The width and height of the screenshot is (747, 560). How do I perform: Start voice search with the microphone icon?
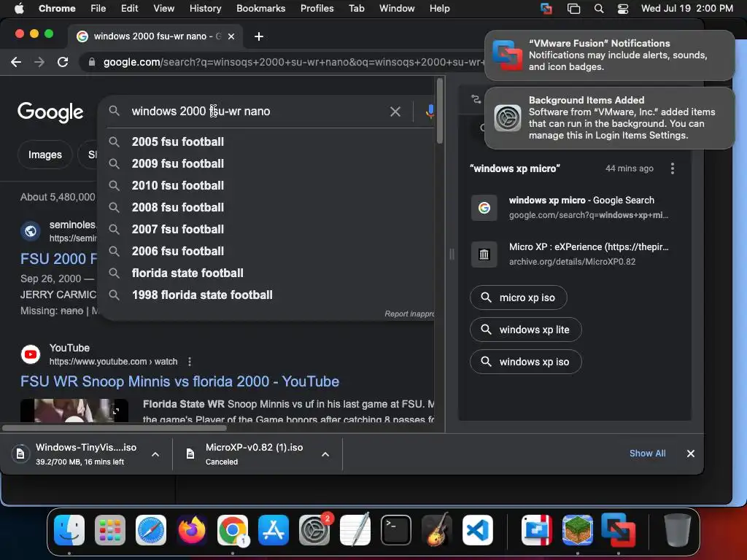click(x=429, y=112)
